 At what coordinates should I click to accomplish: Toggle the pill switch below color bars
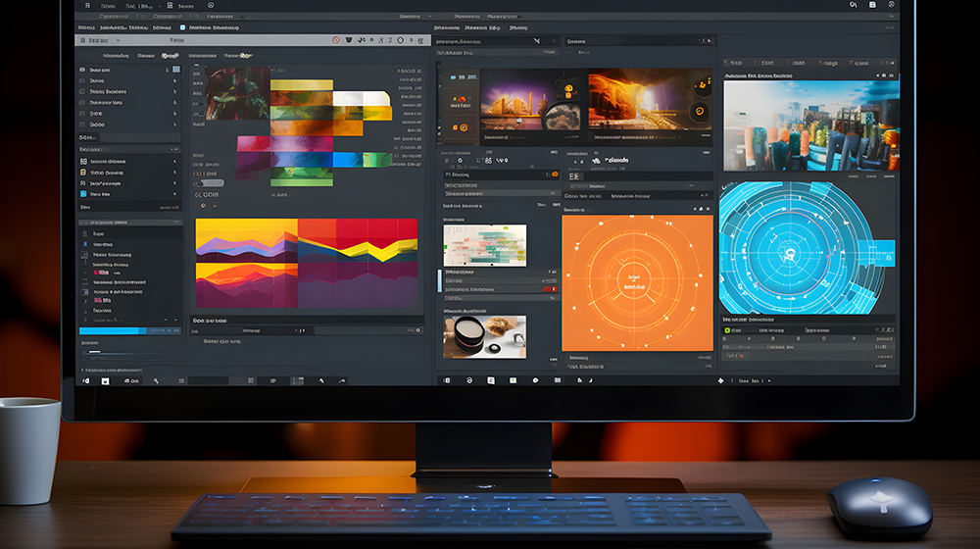[x=209, y=182]
